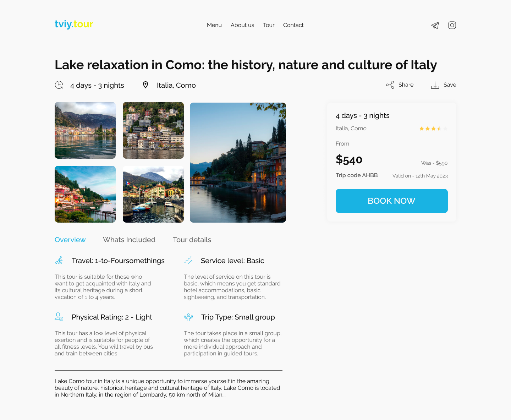Click the BOOK NOW button
The width and height of the screenshot is (511, 420).
pos(392,201)
